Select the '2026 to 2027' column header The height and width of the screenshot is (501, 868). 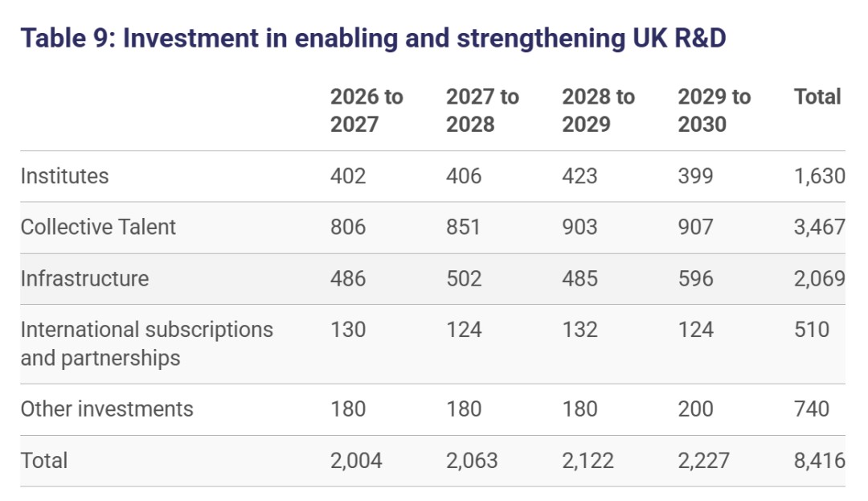coord(366,110)
